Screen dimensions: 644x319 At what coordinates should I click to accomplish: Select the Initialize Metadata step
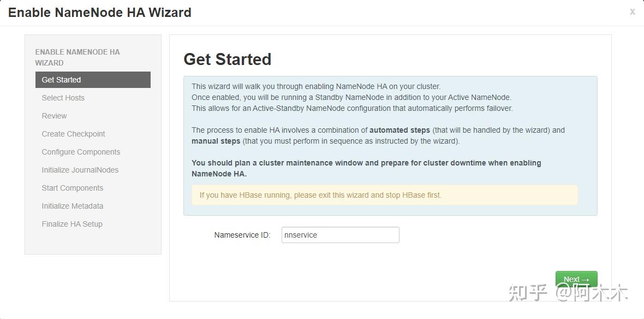[x=73, y=206]
